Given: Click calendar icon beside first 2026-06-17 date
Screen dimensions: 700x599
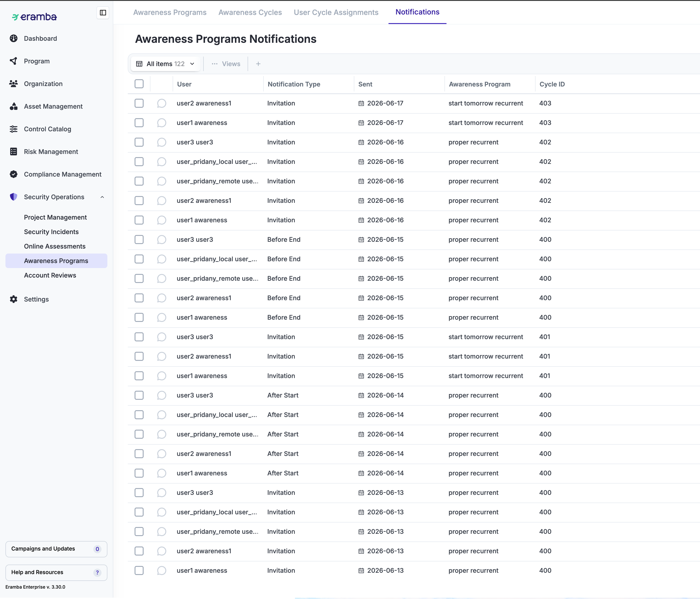Looking at the screenshot, I should 361,103.
